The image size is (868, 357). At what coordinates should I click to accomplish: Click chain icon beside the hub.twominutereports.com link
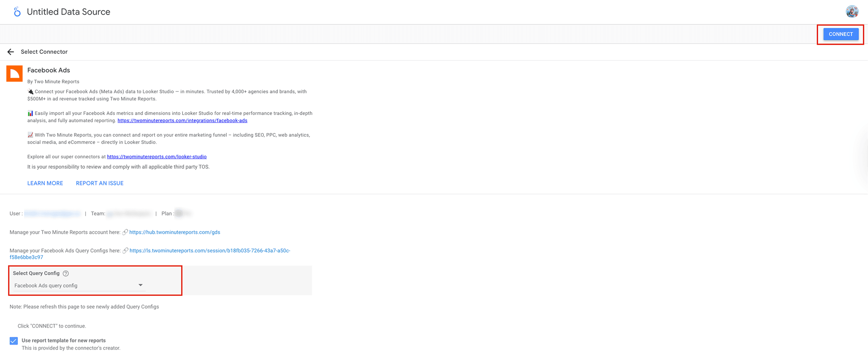(x=125, y=232)
